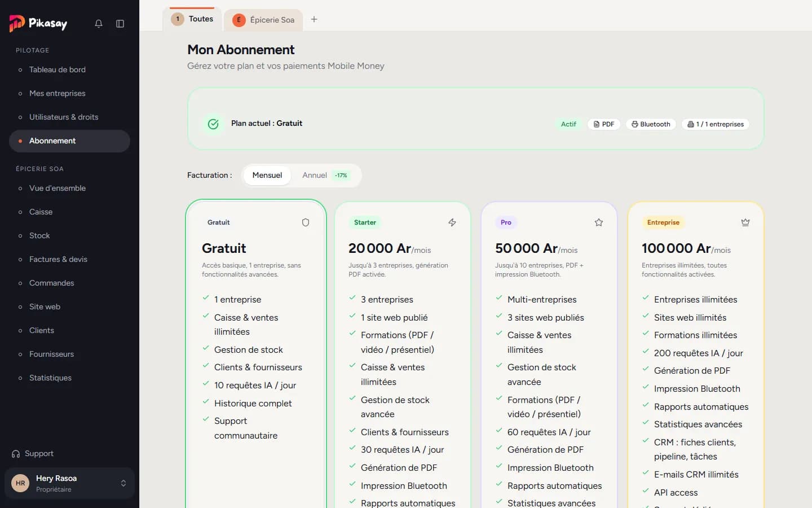Open Factures & devis

point(69,260)
